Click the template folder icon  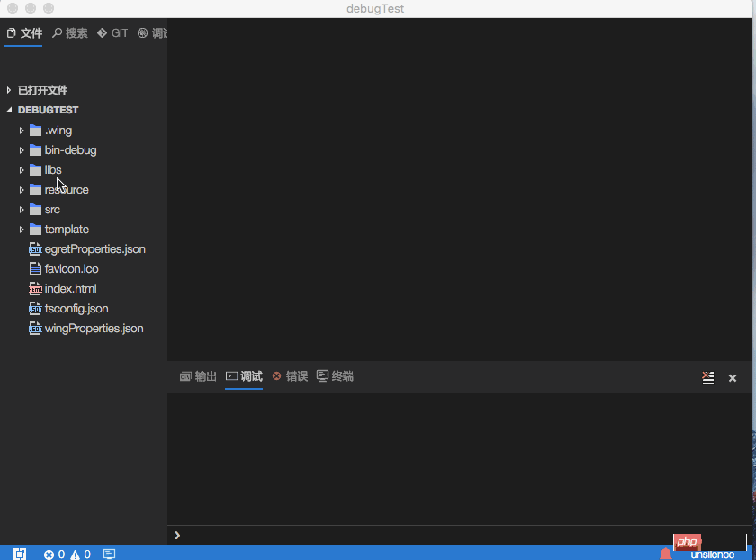coord(35,229)
